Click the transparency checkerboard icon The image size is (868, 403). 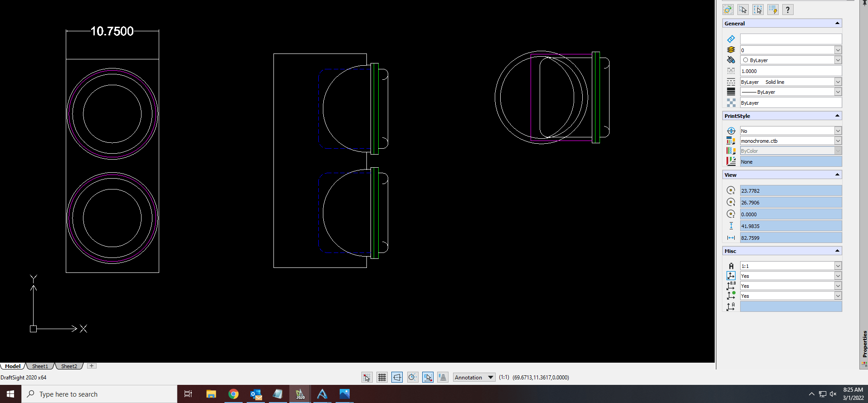tap(731, 103)
